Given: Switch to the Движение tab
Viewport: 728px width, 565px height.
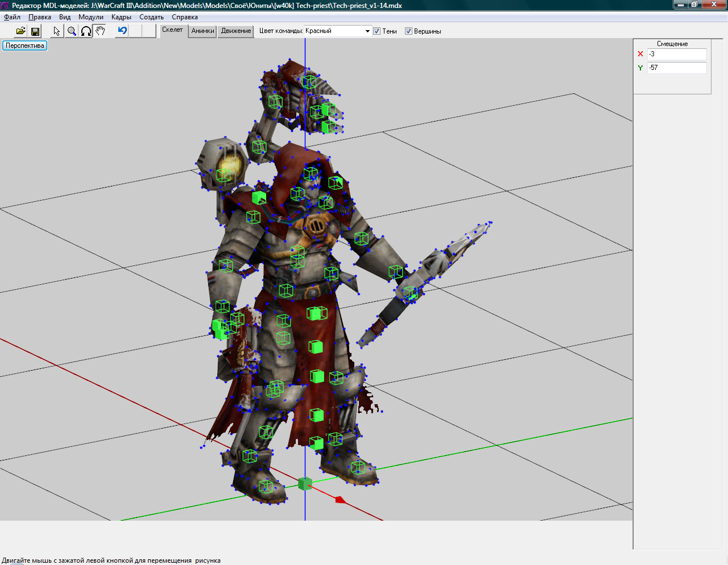Looking at the screenshot, I should [x=236, y=31].
